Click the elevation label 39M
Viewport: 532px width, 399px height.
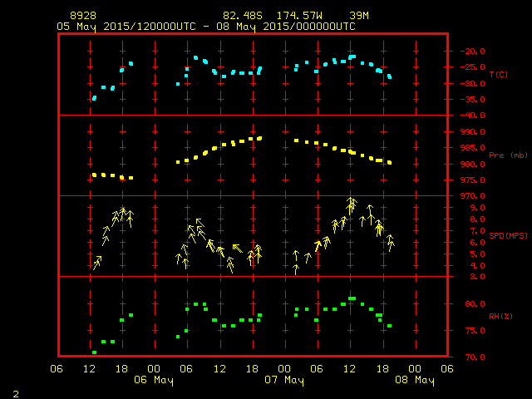359,16
